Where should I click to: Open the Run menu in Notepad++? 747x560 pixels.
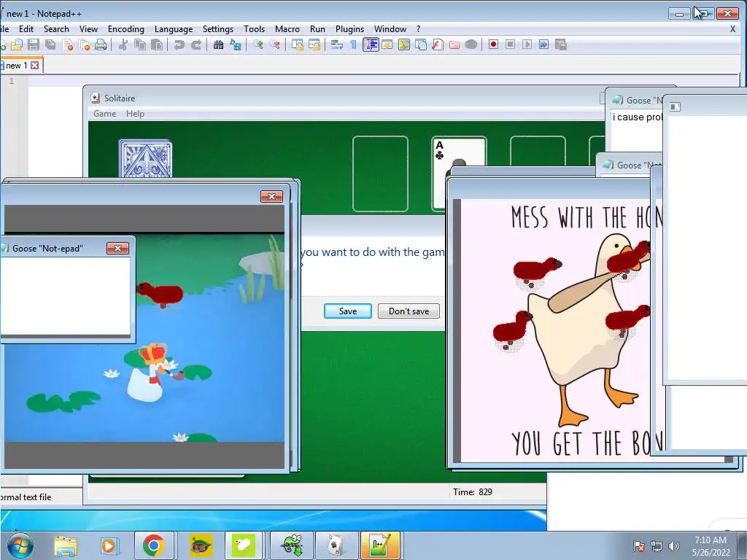coord(317,29)
